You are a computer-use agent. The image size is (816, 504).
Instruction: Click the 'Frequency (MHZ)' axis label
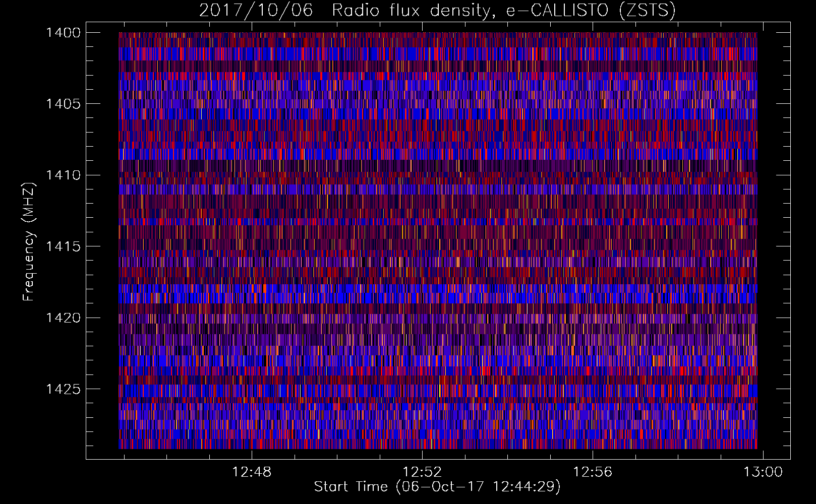click(29, 242)
